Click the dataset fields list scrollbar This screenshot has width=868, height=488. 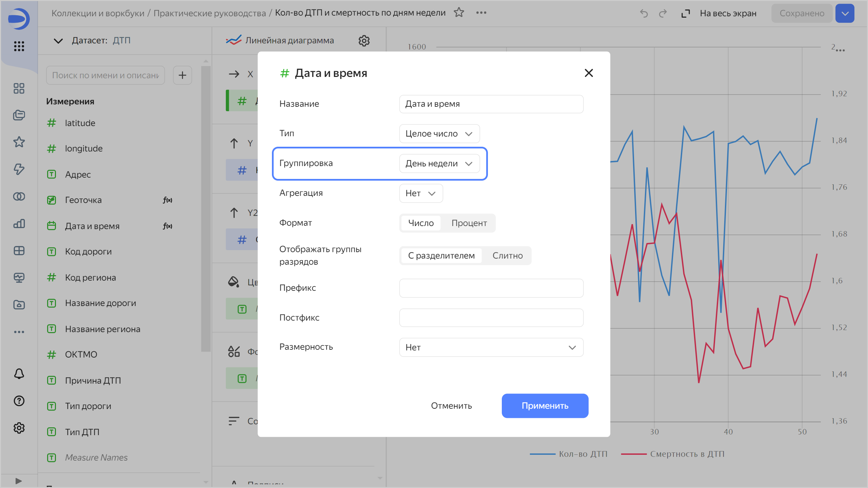tap(205, 208)
